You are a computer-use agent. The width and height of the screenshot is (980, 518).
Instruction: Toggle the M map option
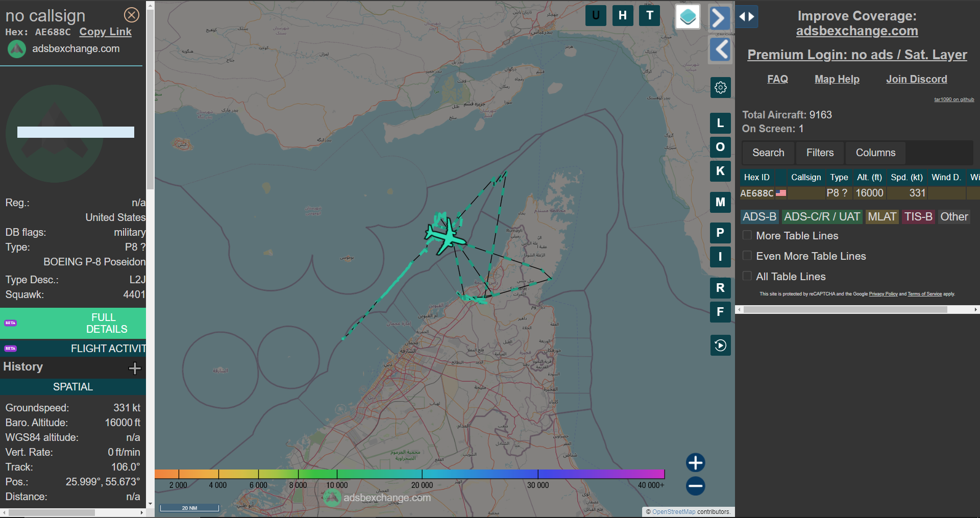tap(720, 202)
